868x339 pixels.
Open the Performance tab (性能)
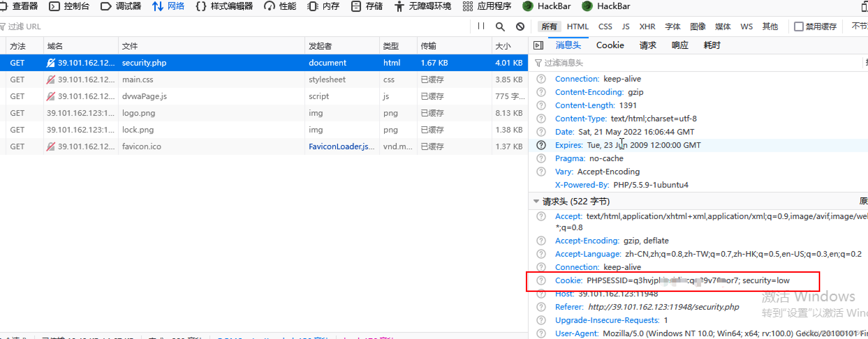pyautogui.click(x=280, y=6)
